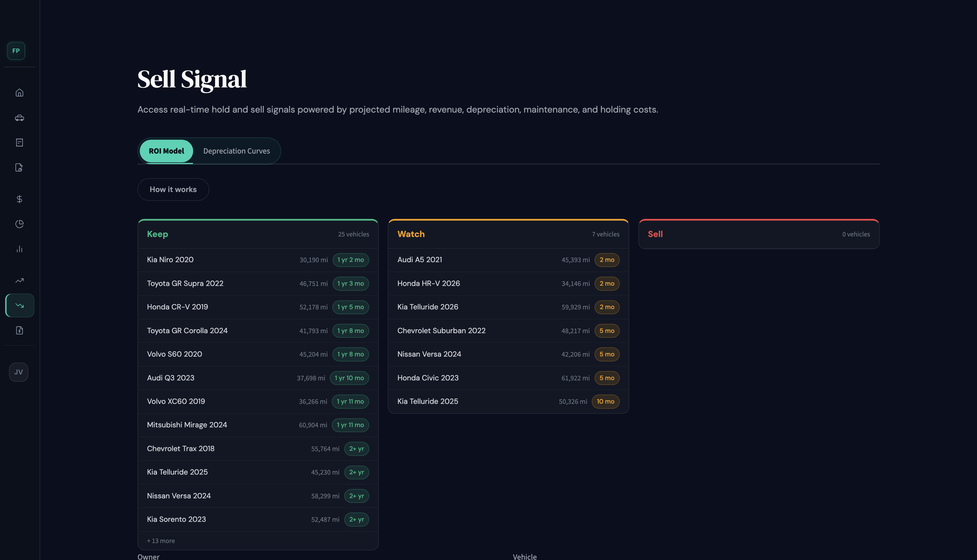Click the Sell column header
The width and height of the screenshot is (977, 560).
[x=655, y=234]
